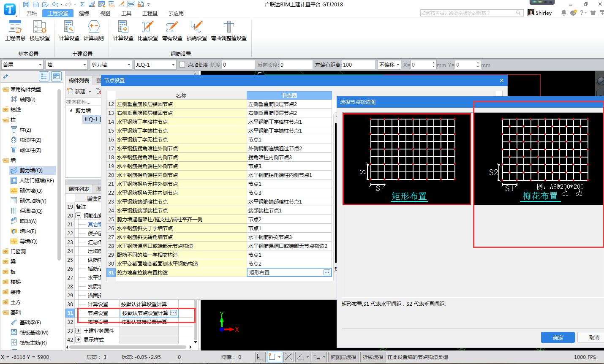Switch to 云应用 ribbon tab
The image size is (604, 364).
176,13
